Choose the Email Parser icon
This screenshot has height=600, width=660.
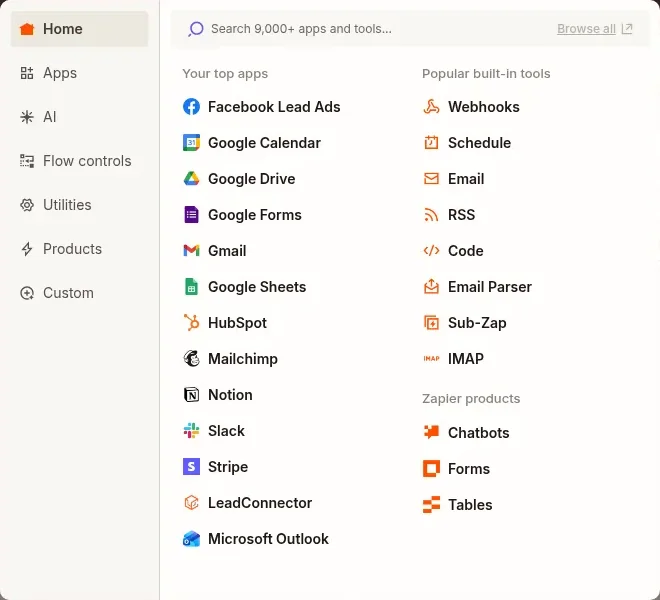click(431, 287)
